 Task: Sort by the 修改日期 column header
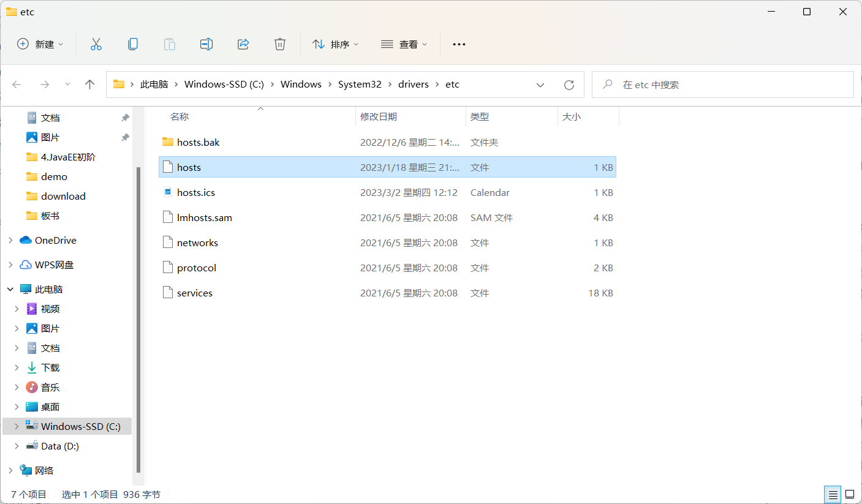pos(379,116)
